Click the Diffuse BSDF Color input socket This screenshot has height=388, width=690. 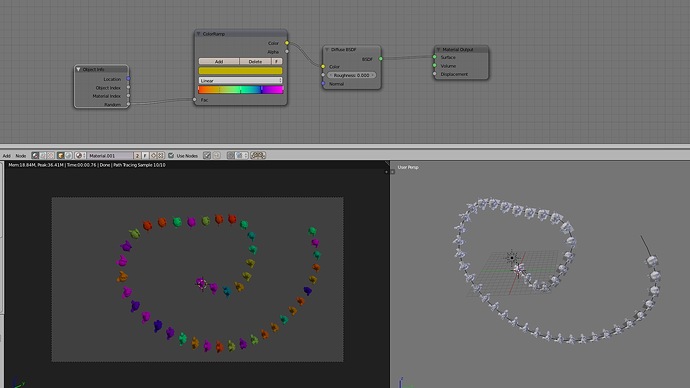coord(323,66)
